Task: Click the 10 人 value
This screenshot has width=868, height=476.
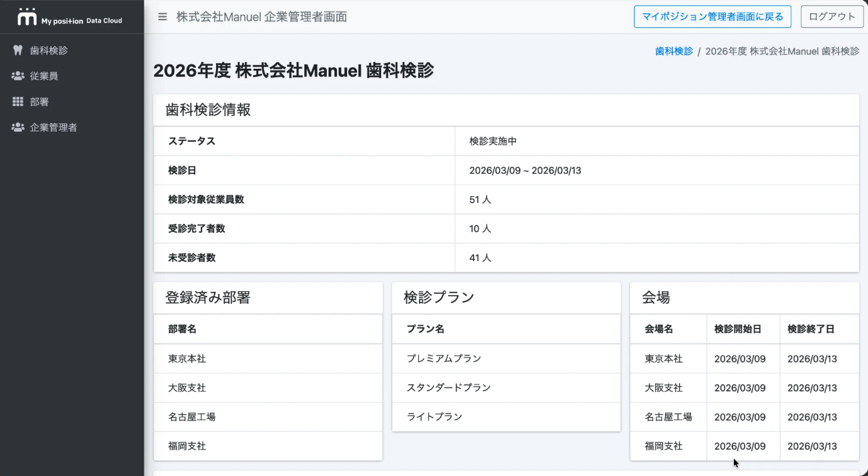Action: tap(480, 228)
